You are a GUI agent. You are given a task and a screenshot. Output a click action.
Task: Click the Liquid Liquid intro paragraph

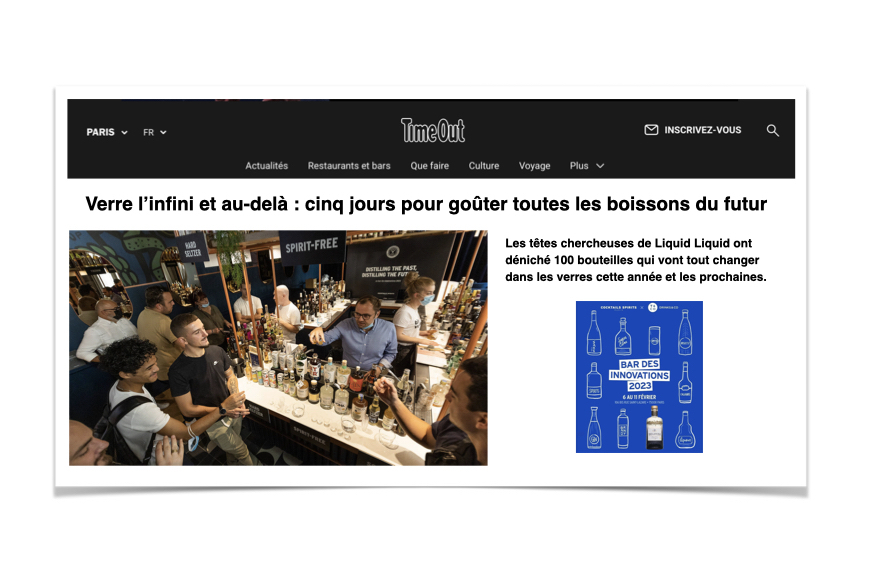click(635, 260)
